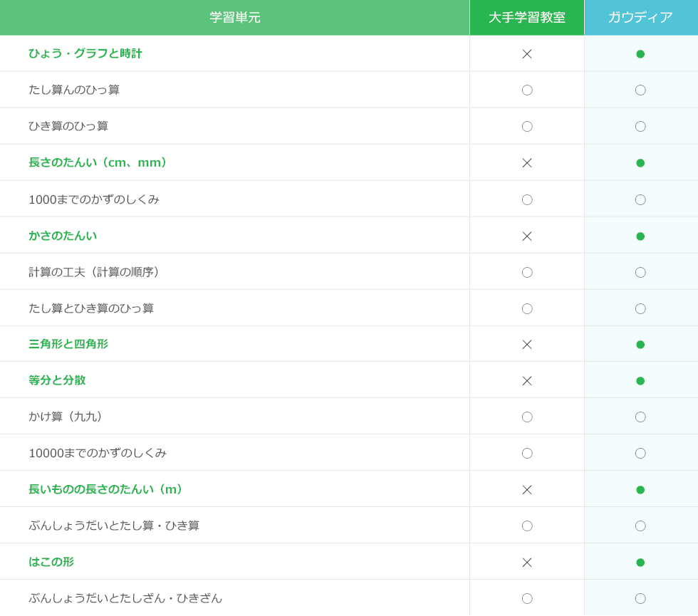Image resolution: width=698 pixels, height=616 pixels.
Task: Select the 学習単元 column header
Action: click(x=235, y=18)
